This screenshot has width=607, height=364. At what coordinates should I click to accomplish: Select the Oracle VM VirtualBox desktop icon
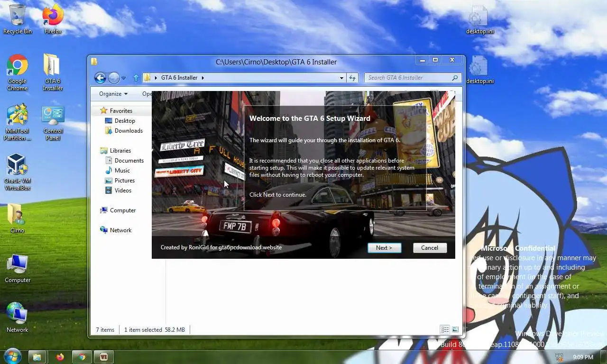click(x=18, y=172)
